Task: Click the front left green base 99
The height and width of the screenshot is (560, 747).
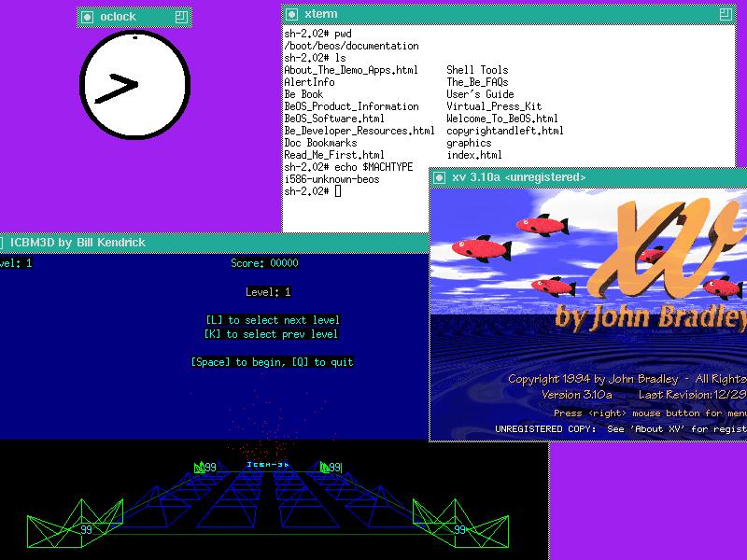Action: point(76,523)
